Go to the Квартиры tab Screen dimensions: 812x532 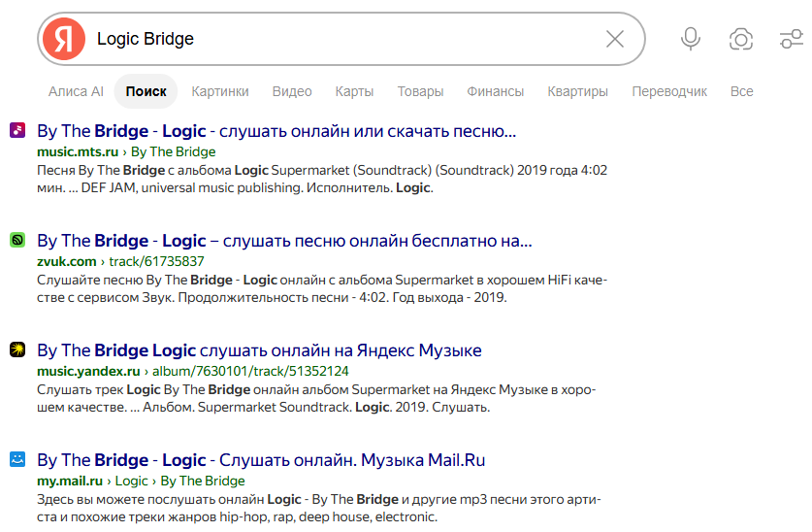[578, 91]
